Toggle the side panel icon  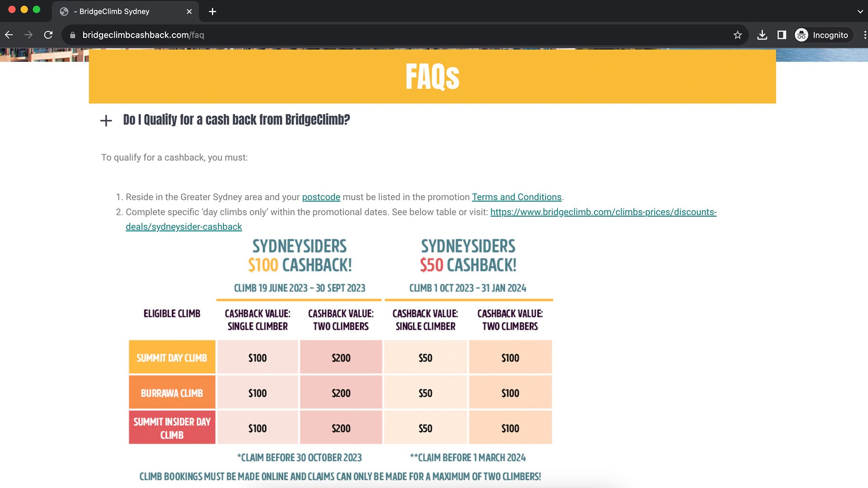click(x=782, y=35)
